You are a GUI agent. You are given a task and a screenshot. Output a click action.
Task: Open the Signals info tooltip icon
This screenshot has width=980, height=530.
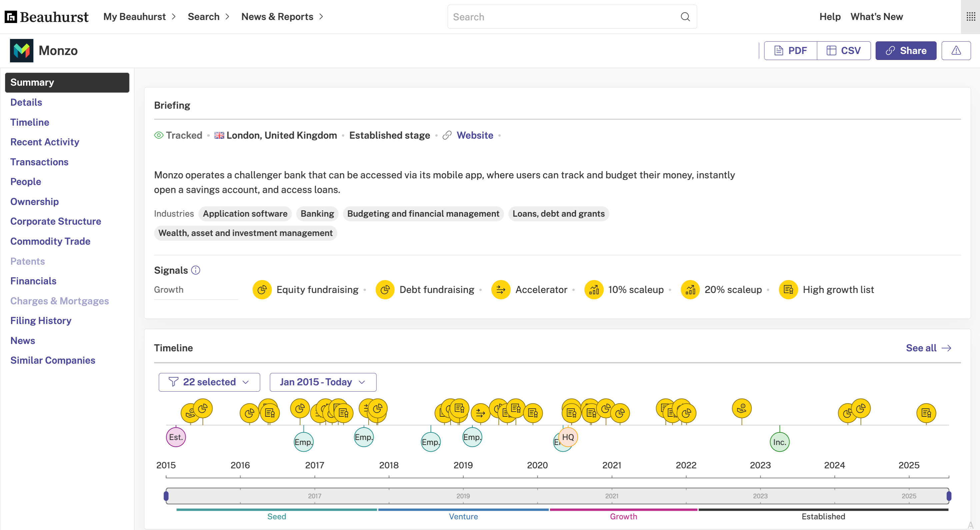coord(196,270)
